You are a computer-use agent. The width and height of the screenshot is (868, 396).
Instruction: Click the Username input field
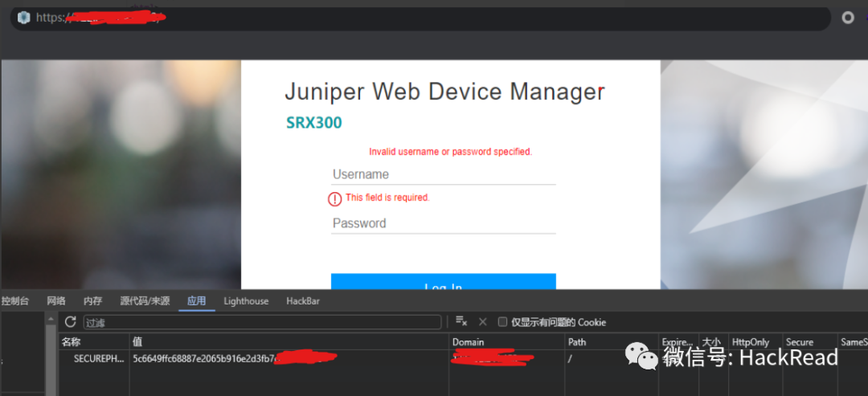(x=443, y=175)
